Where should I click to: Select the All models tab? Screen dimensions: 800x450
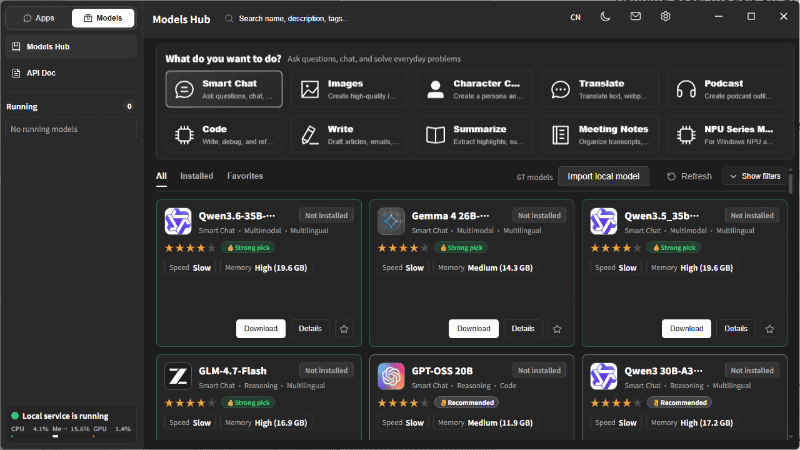tap(161, 176)
